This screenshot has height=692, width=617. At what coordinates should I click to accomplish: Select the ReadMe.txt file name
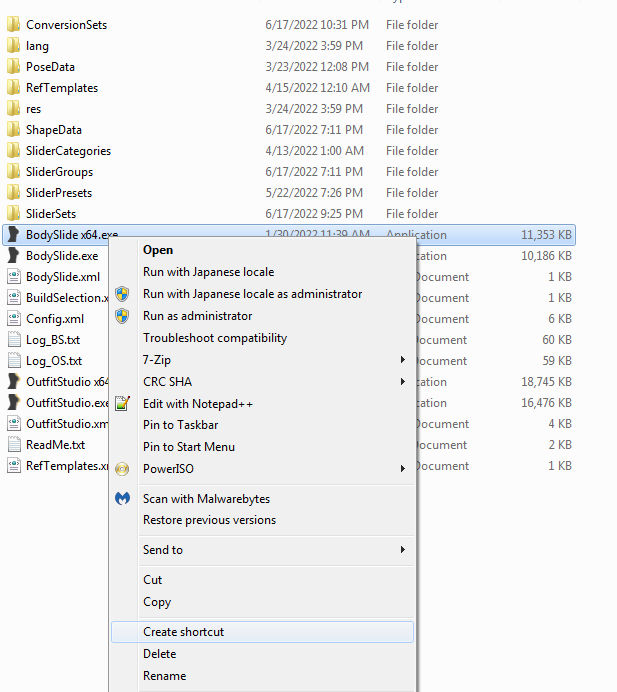[55, 445]
